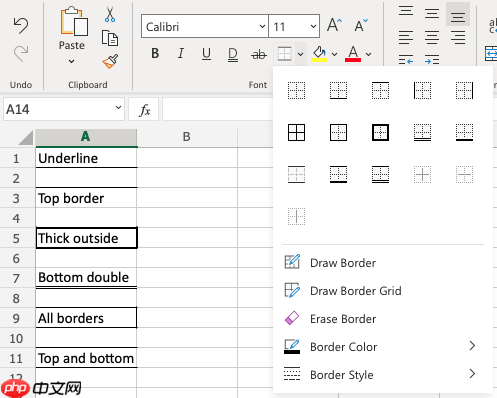Open the fill color dropdown arrow

334,54
